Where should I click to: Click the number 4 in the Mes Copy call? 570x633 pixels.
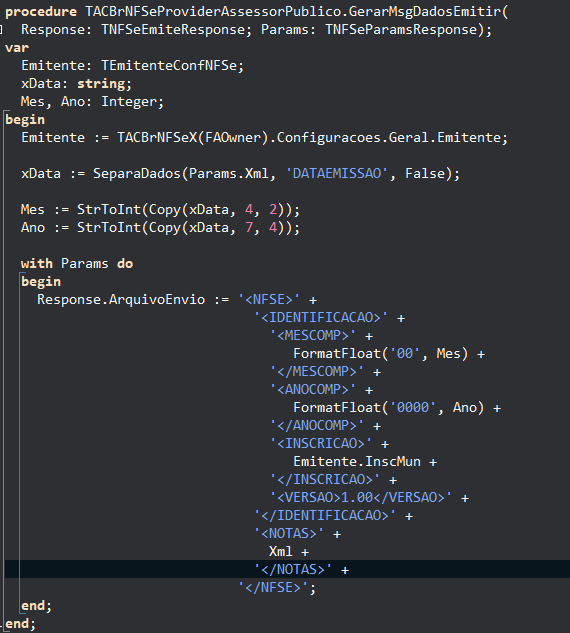249,209
